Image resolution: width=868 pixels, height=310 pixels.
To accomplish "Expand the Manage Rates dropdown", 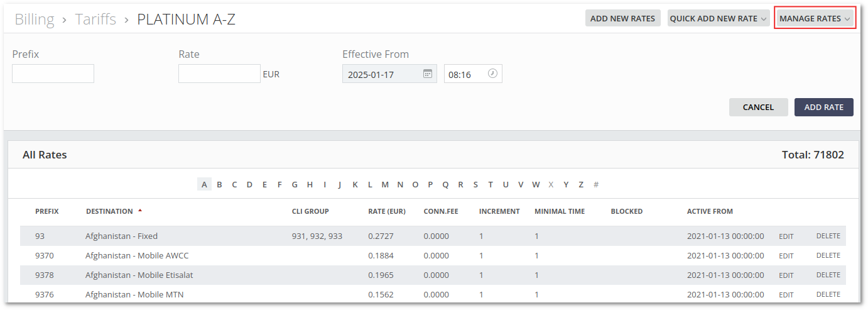I will coord(815,18).
